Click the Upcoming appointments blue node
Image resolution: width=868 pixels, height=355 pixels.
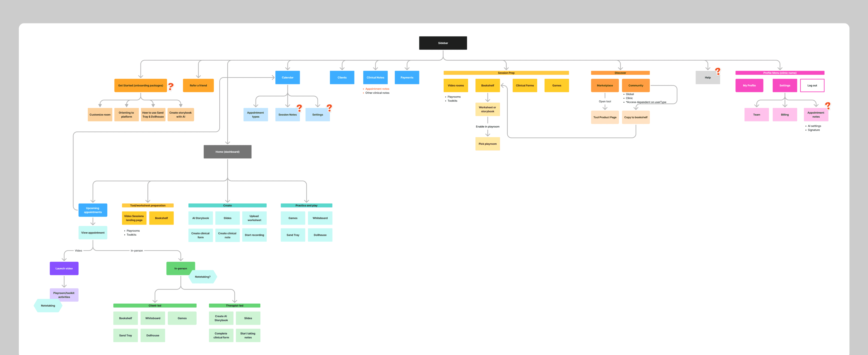93,210
